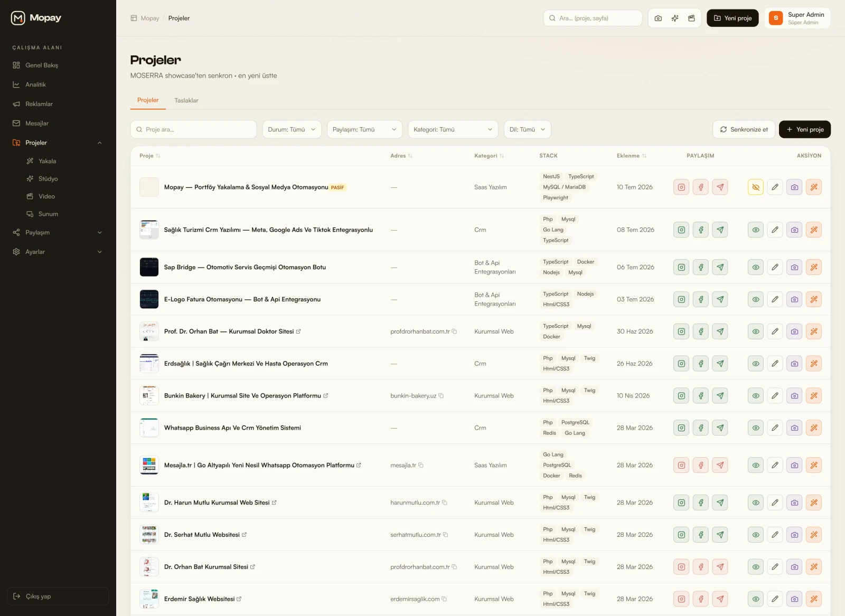
Task: Click pencil edit icon for Bunkin Bakery row
Action: coord(775,396)
